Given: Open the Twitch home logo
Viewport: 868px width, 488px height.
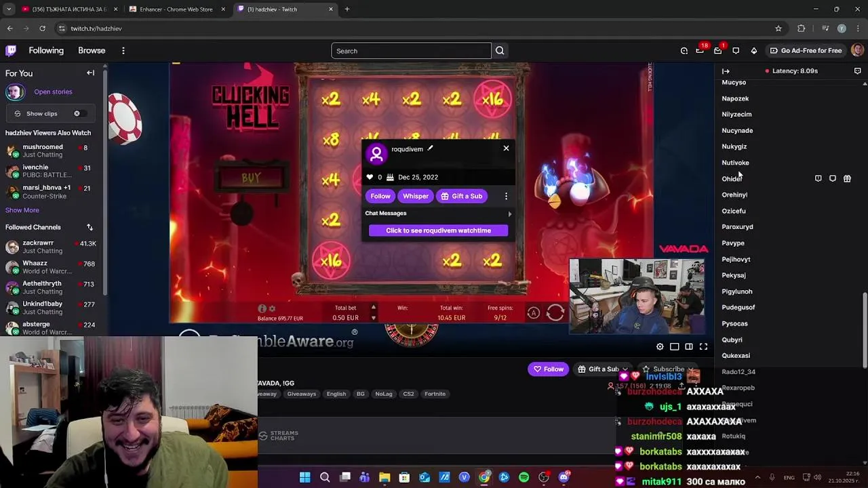Looking at the screenshot, I should 11,50.
